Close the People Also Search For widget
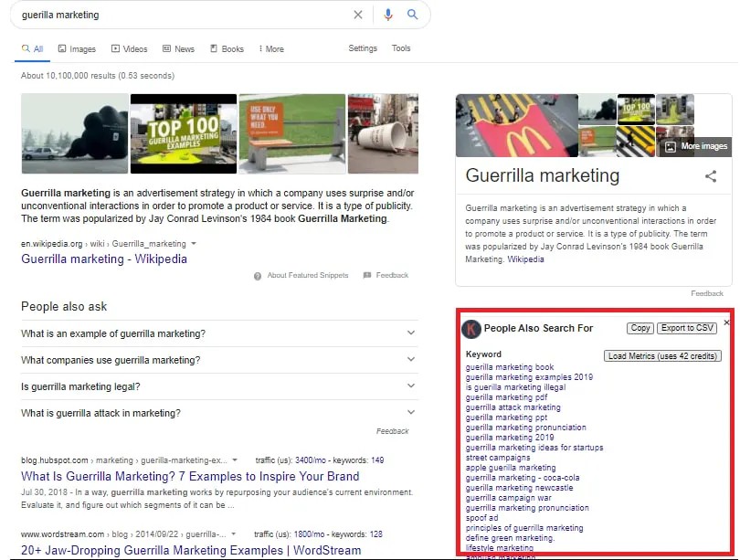740x560 pixels. [726, 322]
